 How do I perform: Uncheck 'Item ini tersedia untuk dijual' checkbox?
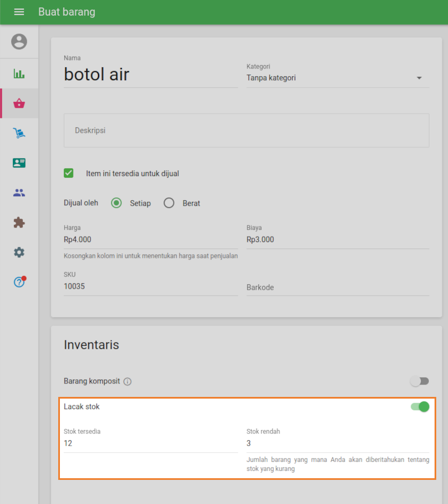click(x=69, y=173)
